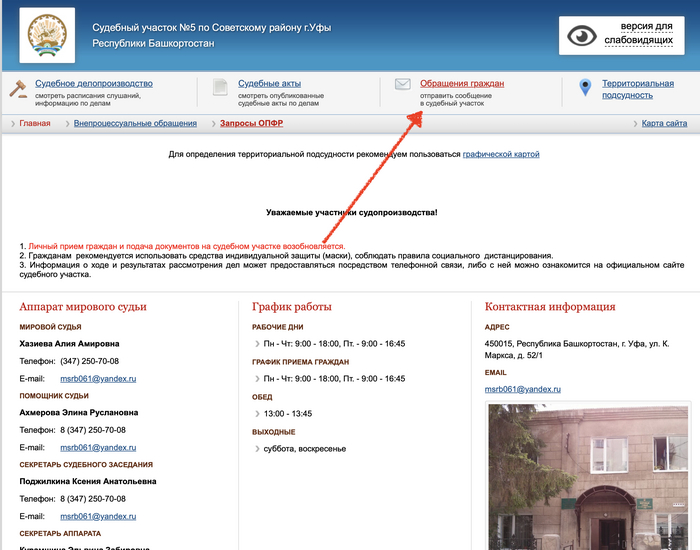Click the envelope icon for citizen appeals
Viewport: 700px width, 550px height.
pos(403,84)
